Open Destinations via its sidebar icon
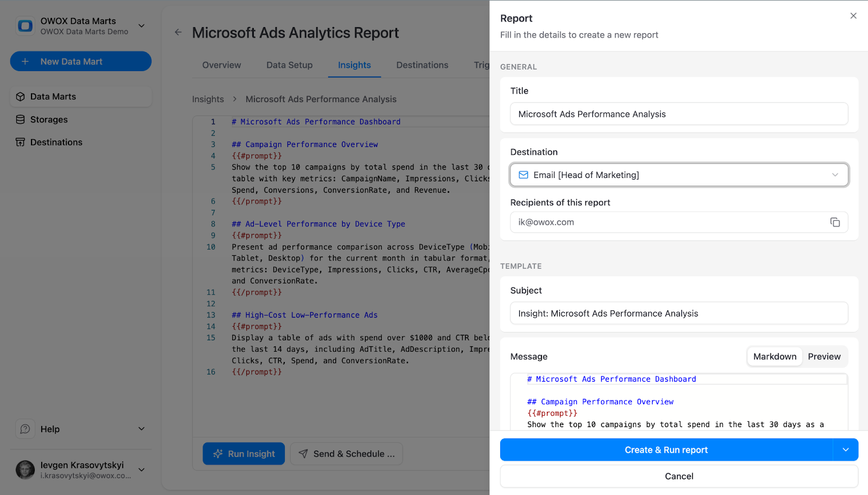The width and height of the screenshot is (868, 495). pyautogui.click(x=20, y=142)
